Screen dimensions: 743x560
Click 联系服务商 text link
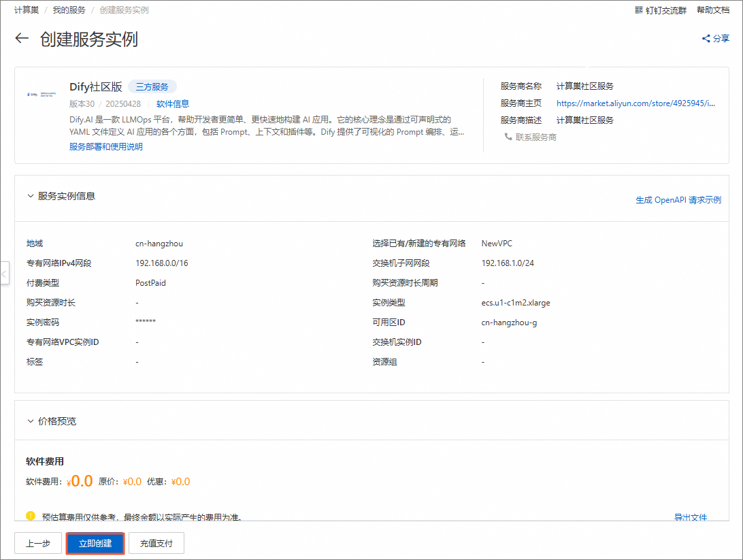[536, 137]
